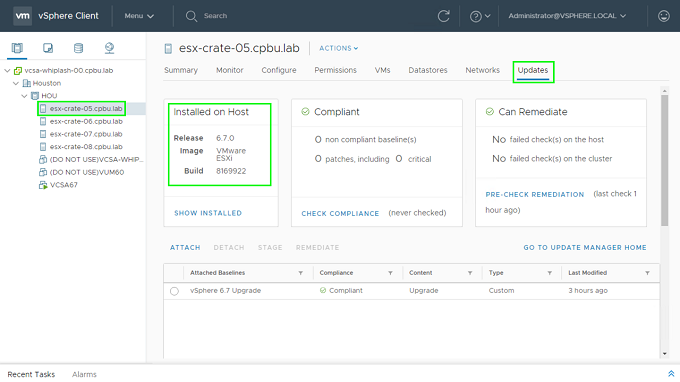Switch to the Networks tab

(x=483, y=70)
